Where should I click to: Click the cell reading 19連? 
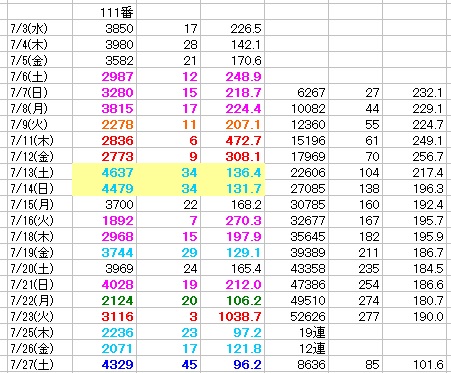[x=297, y=333]
